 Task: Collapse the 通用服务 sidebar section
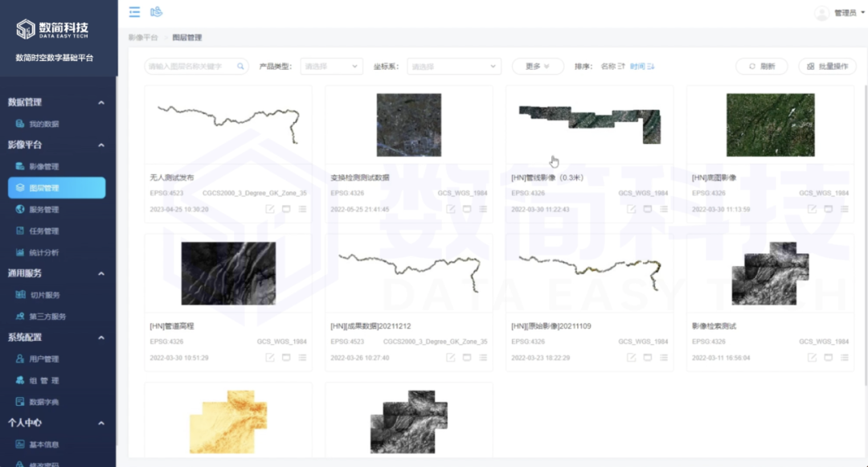tap(101, 273)
